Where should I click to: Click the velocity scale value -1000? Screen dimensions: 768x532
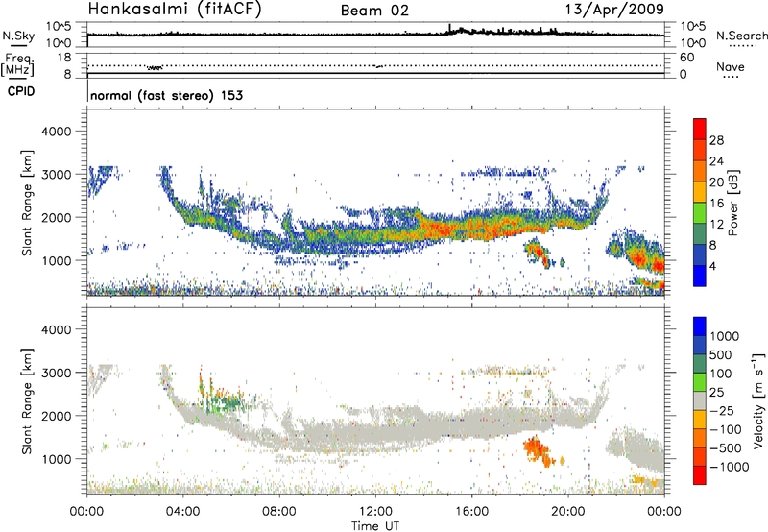tap(729, 467)
